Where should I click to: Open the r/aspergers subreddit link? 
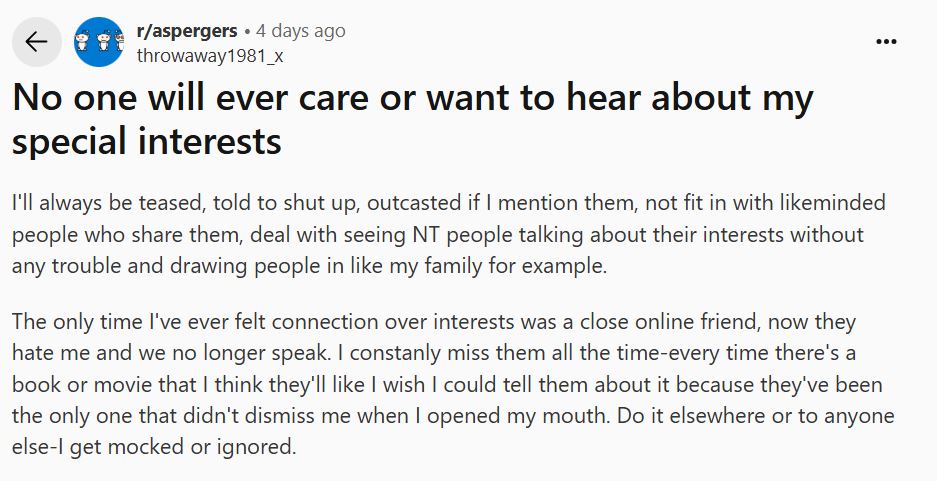187,30
